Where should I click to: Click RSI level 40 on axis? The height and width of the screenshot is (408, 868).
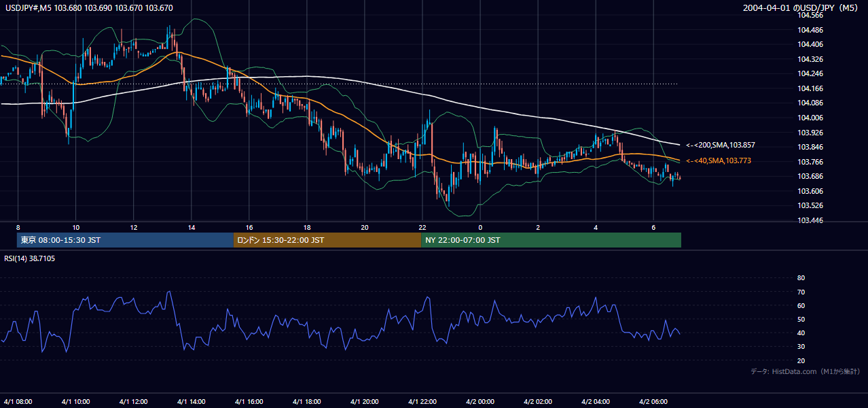coord(801,333)
